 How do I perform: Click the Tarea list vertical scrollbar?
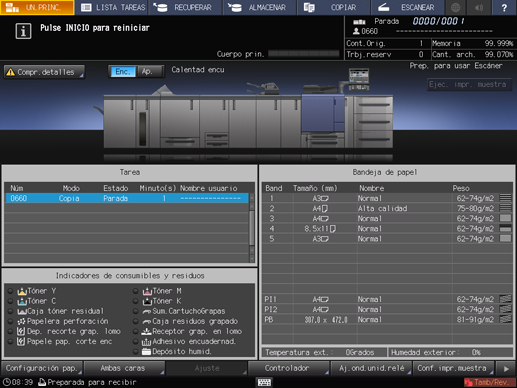pyautogui.click(x=252, y=228)
